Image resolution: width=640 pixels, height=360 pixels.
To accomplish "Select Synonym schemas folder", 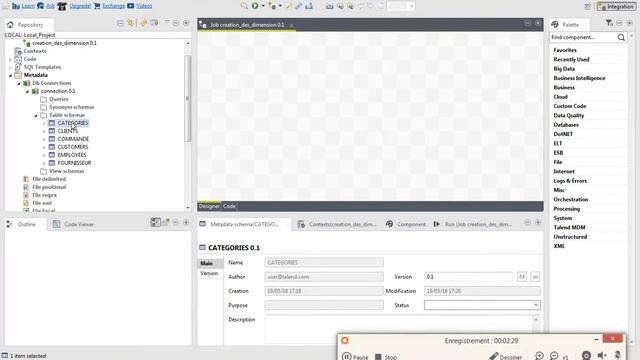I will coord(71,107).
